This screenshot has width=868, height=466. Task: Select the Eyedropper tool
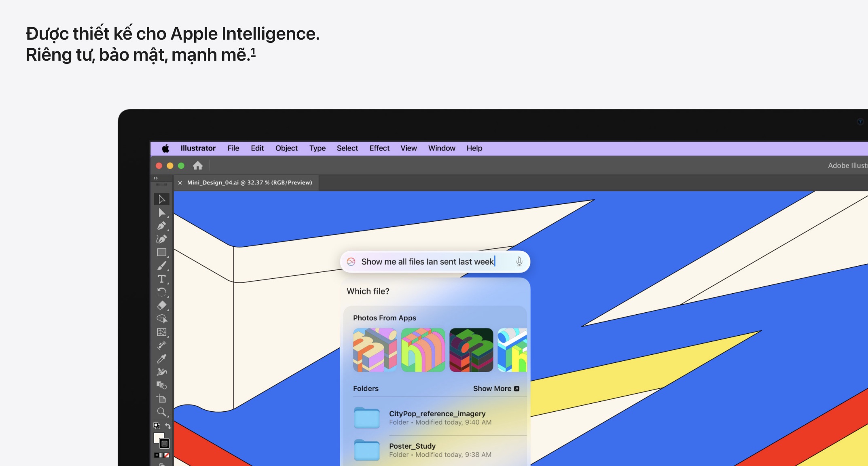161,359
